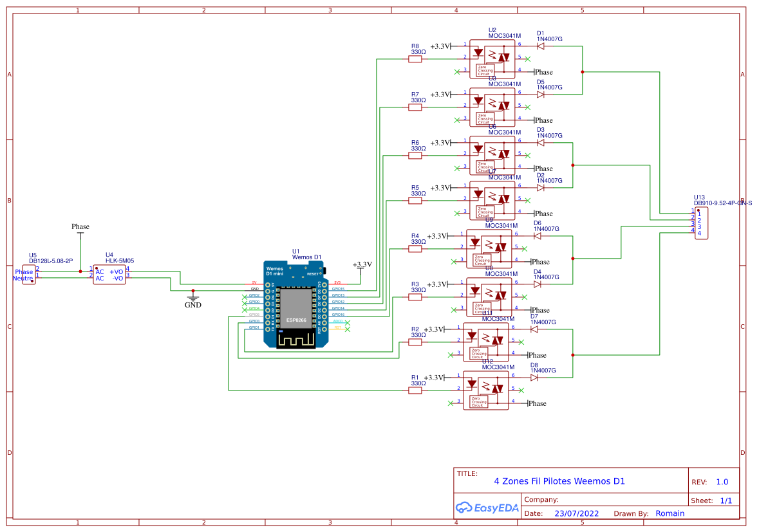Select the two-pin Phase/Neutre connector symbol
Image resolution: width=759 pixels, height=532 pixels.
point(29,275)
